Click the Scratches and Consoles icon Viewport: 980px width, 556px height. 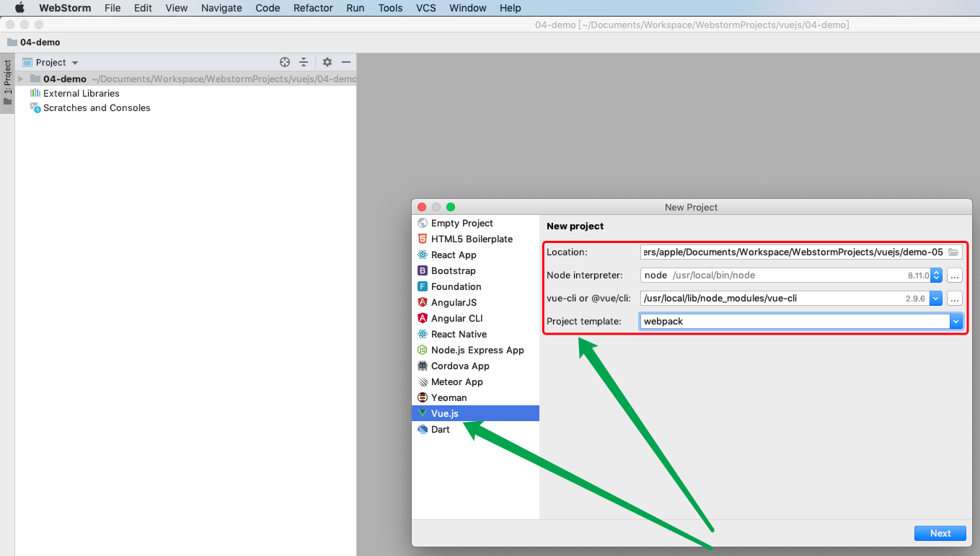(35, 107)
